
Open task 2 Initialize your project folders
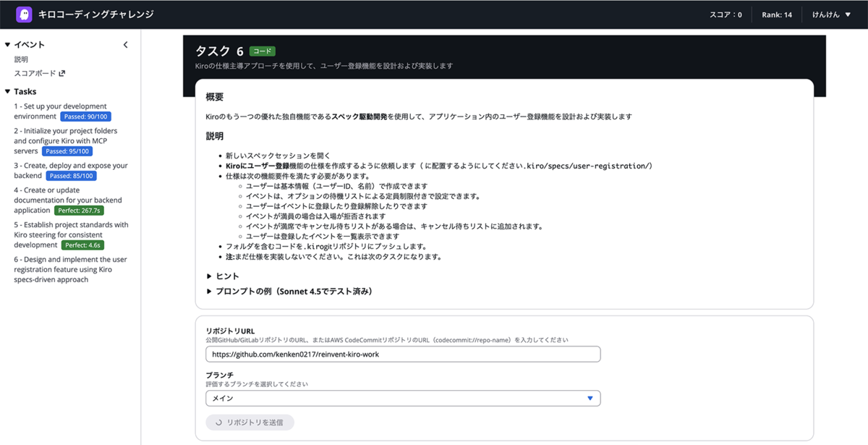65,141
